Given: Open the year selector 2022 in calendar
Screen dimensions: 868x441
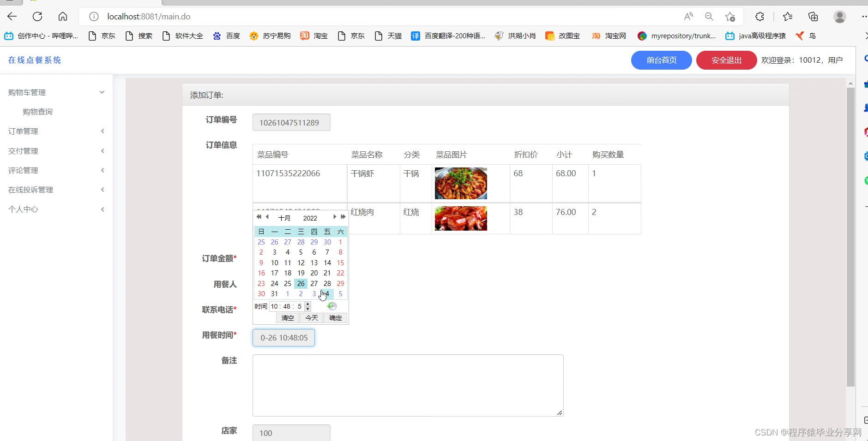Looking at the screenshot, I should point(310,218).
